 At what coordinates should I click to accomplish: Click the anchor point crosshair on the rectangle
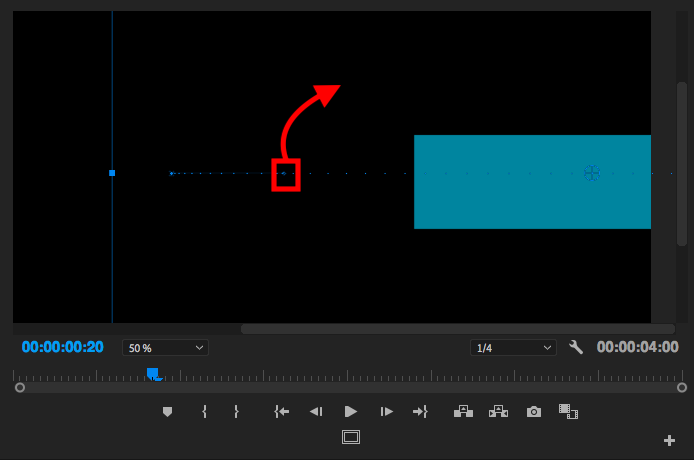592,173
